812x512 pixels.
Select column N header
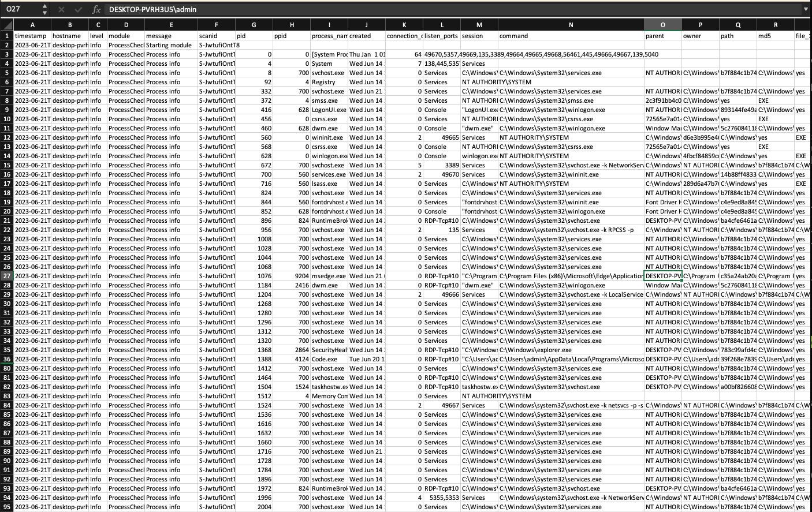571,25
